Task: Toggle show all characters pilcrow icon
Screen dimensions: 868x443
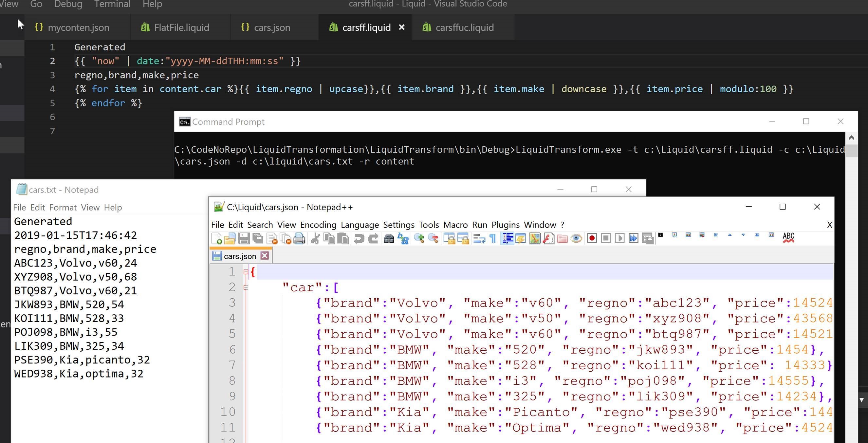Action: (x=493, y=238)
